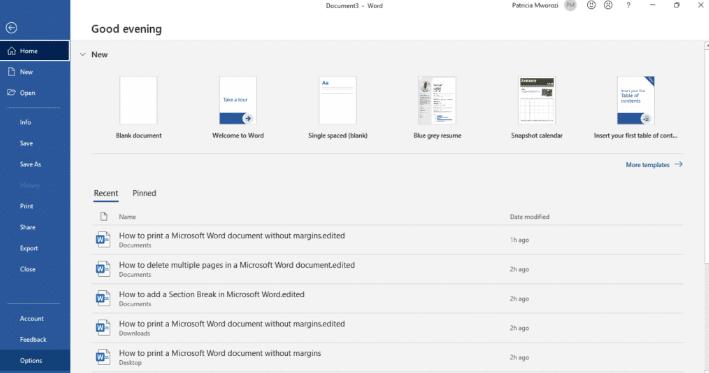Click the frowning face feedback icon
Screen dimensions: 709x373
click(608, 5)
